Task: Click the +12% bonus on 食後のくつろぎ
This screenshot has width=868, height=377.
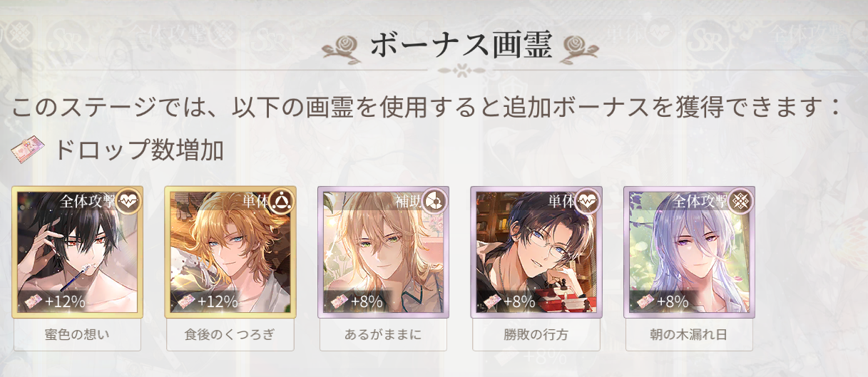Action: coord(218,301)
